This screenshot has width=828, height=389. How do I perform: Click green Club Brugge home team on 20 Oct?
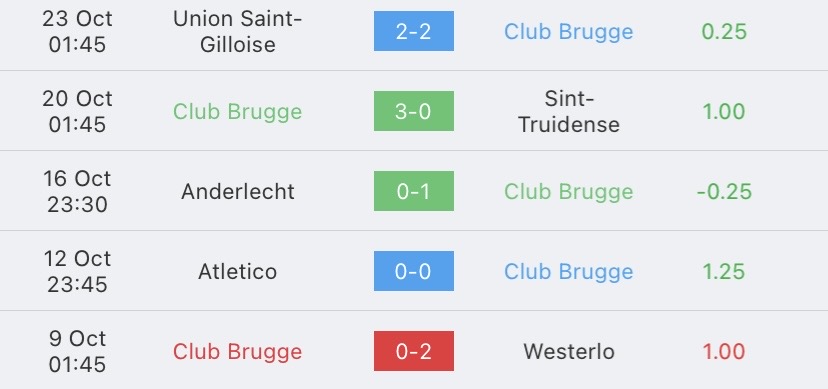point(237,111)
